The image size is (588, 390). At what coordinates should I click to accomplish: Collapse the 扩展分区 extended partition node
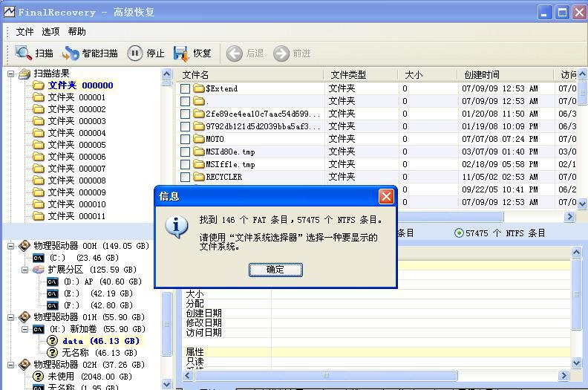pyautogui.click(x=24, y=270)
